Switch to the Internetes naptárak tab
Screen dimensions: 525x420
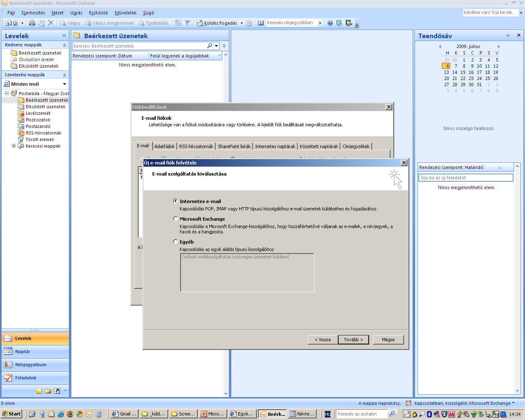coord(275,146)
